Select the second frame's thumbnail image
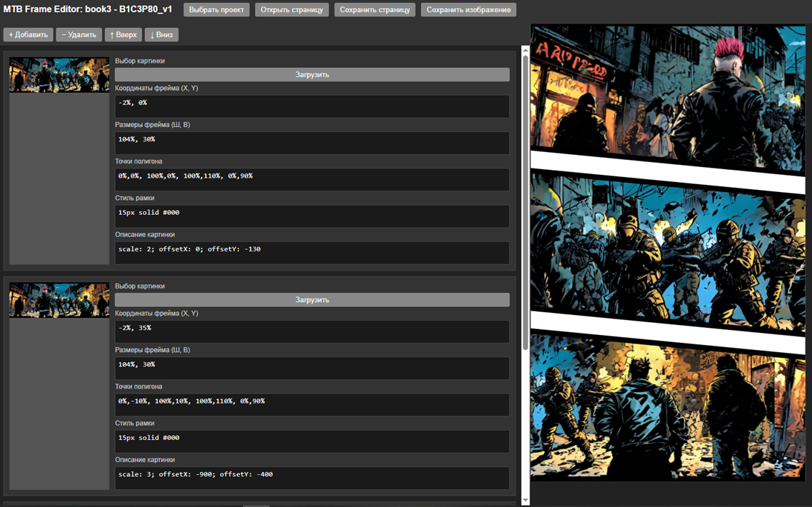Viewport: 812px width, 507px height. pos(59,300)
